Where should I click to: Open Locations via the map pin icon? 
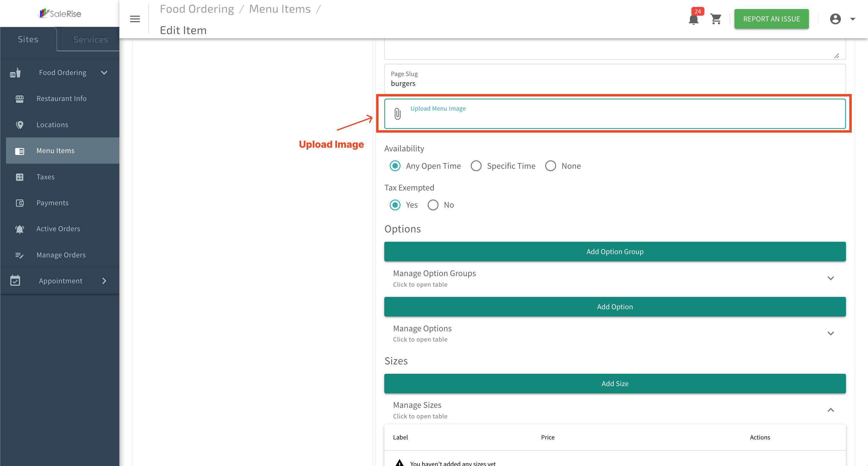(x=20, y=125)
